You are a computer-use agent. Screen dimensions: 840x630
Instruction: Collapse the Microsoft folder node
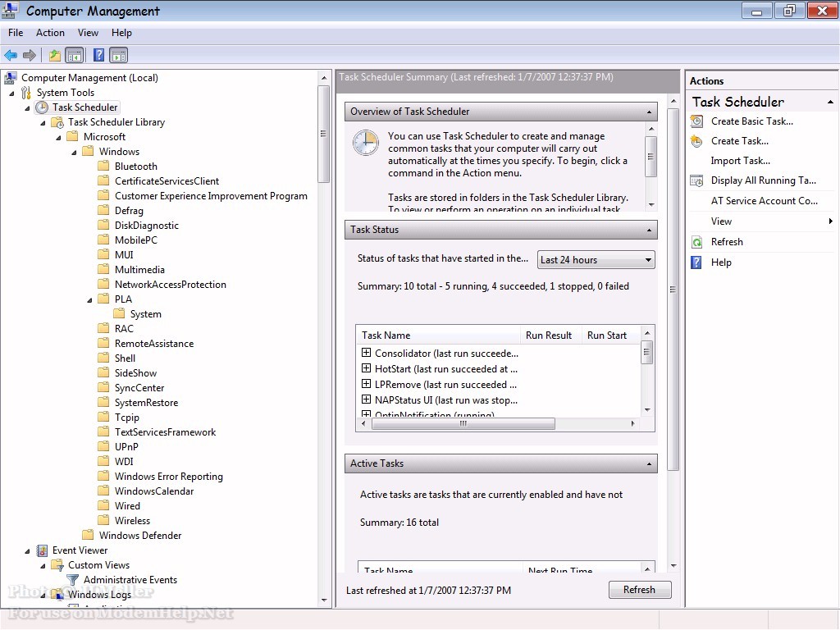tap(58, 138)
